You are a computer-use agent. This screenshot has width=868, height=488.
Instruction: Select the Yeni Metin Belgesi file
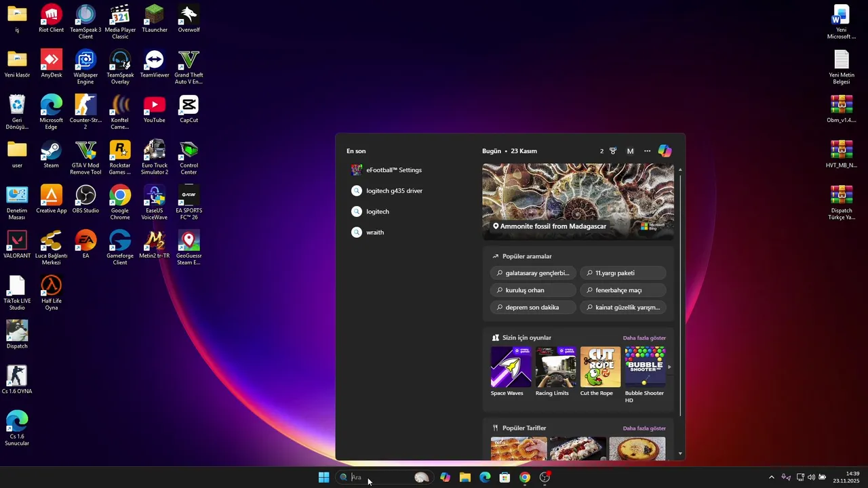coord(842,67)
